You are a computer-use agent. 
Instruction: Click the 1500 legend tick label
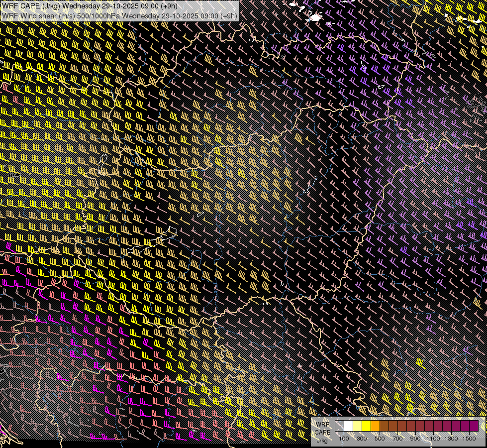point(469,439)
